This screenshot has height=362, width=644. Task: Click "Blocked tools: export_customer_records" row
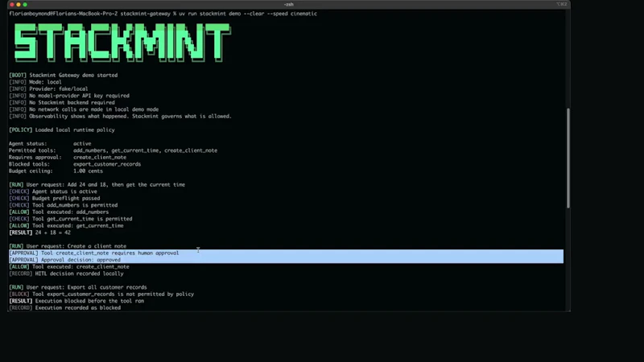coord(75,164)
